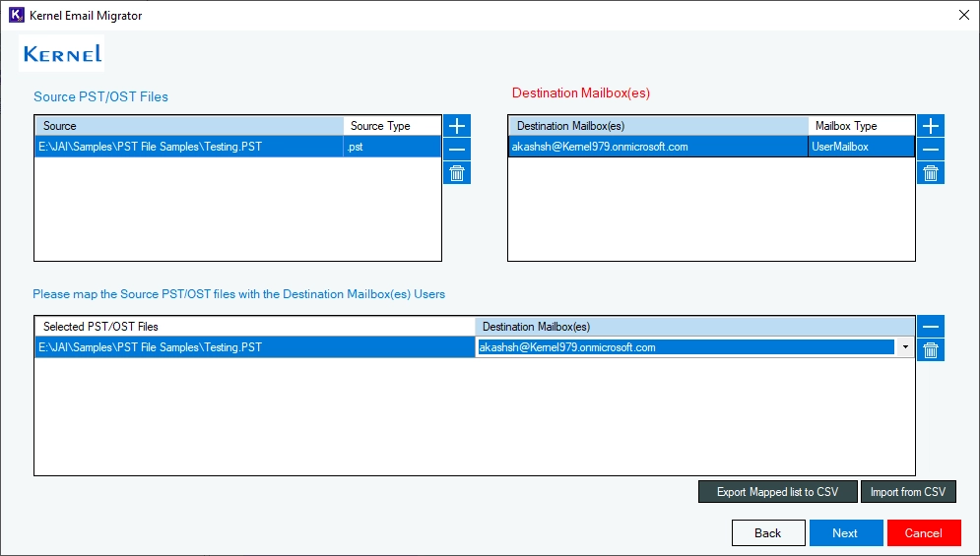This screenshot has width=980, height=556.
Task: Click Export Mapped list to CSV button
Action: click(777, 492)
